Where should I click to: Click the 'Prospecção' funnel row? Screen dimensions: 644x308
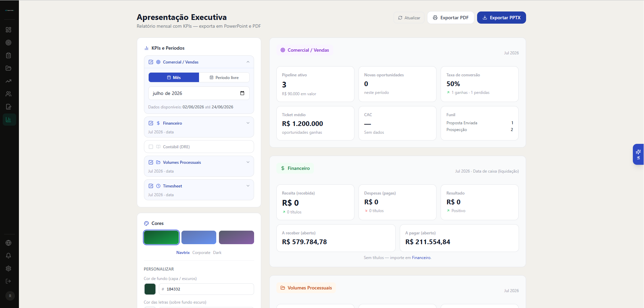[x=480, y=130]
